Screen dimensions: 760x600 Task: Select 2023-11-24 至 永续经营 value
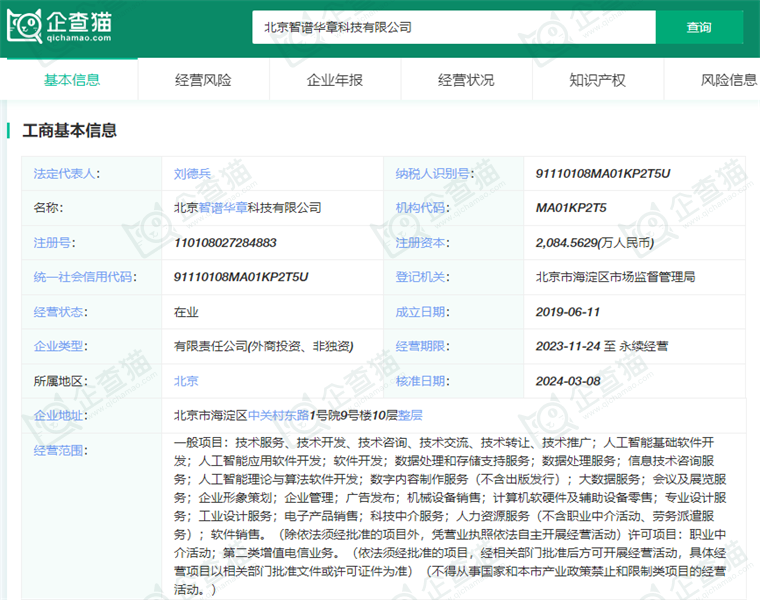click(602, 347)
